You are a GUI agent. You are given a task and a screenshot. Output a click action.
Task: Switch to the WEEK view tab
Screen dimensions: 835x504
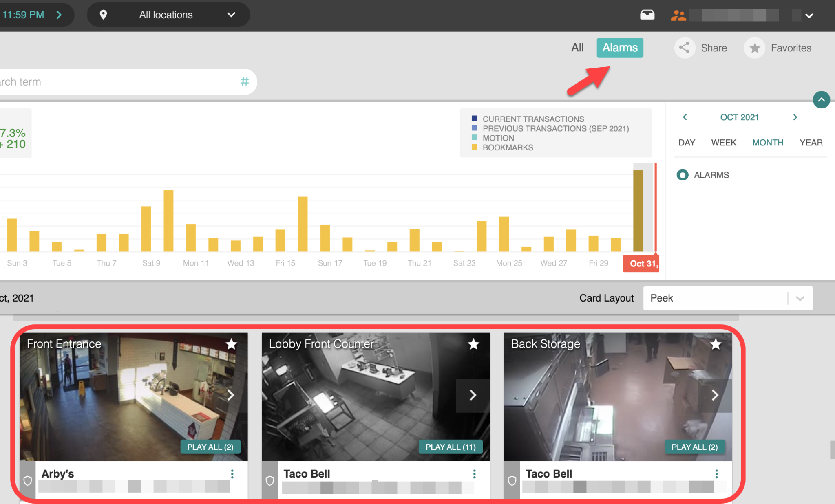(723, 143)
